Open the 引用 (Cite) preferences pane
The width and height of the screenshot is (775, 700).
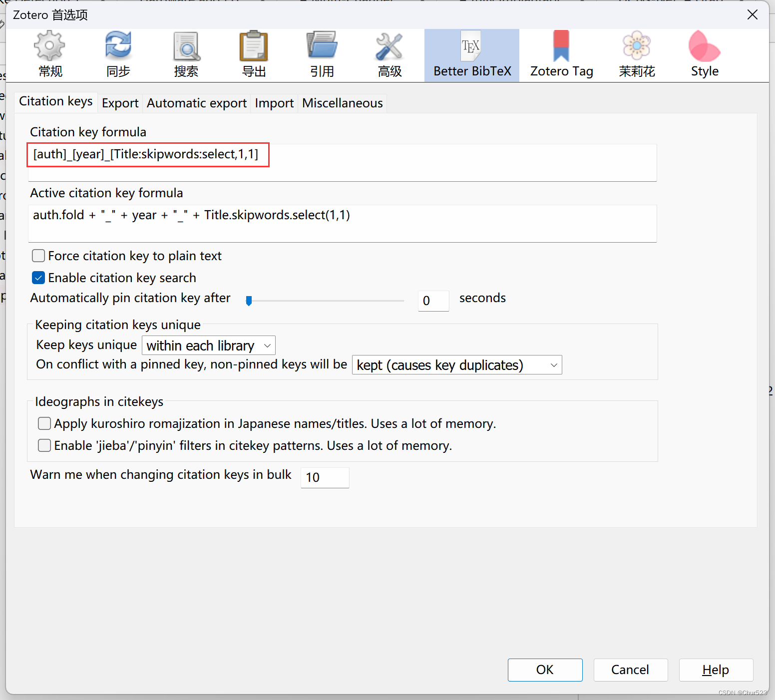[x=322, y=55]
